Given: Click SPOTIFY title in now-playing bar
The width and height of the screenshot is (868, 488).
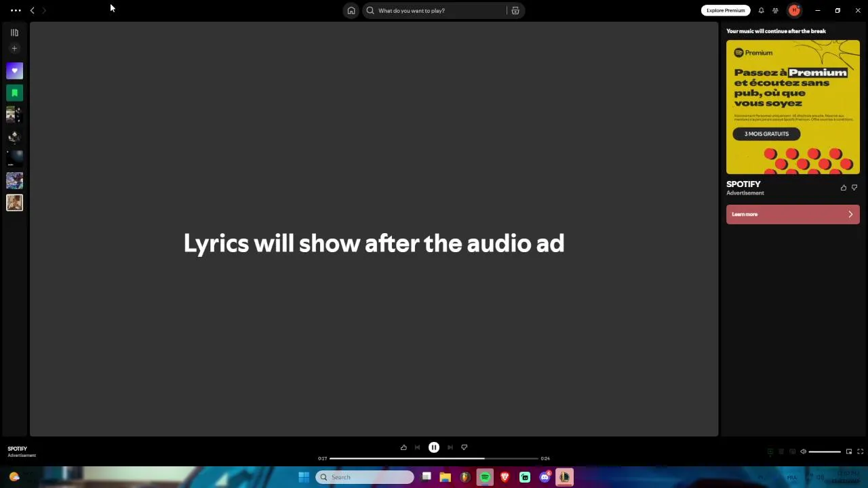Looking at the screenshot, I should tap(17, 449).
